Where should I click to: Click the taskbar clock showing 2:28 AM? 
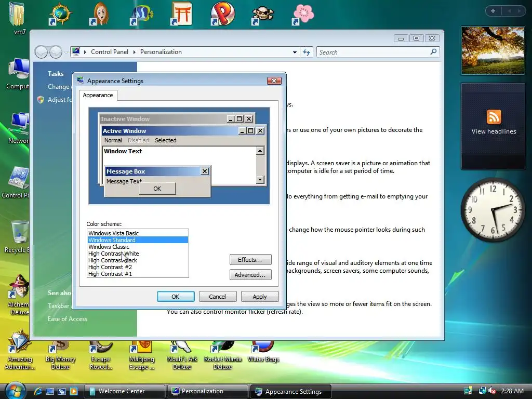[x=512, y=391]
